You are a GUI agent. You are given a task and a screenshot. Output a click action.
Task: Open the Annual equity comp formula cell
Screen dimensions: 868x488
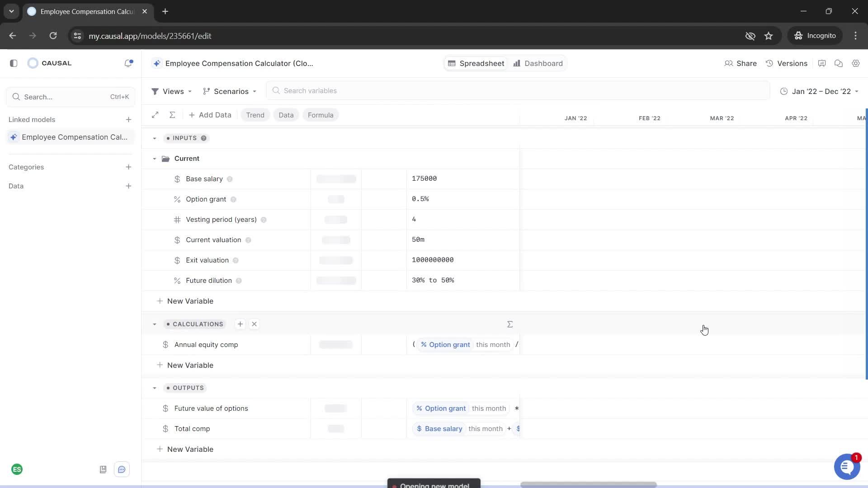[463, 345]
